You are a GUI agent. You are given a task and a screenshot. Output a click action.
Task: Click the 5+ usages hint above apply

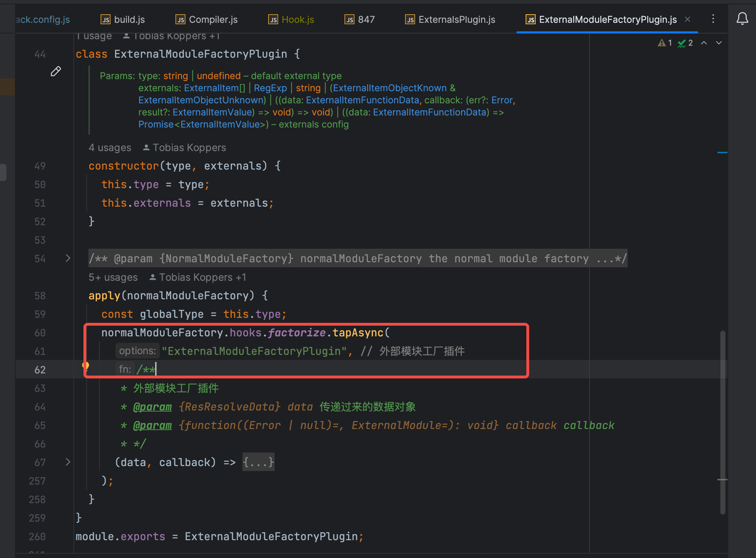113,277
